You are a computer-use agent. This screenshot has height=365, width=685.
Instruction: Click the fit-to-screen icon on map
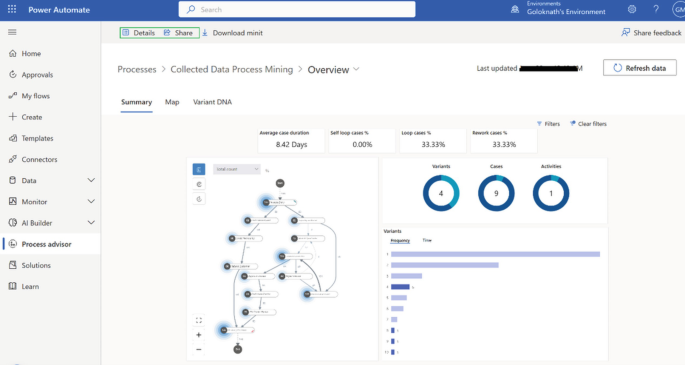click(x=199, y=320)
